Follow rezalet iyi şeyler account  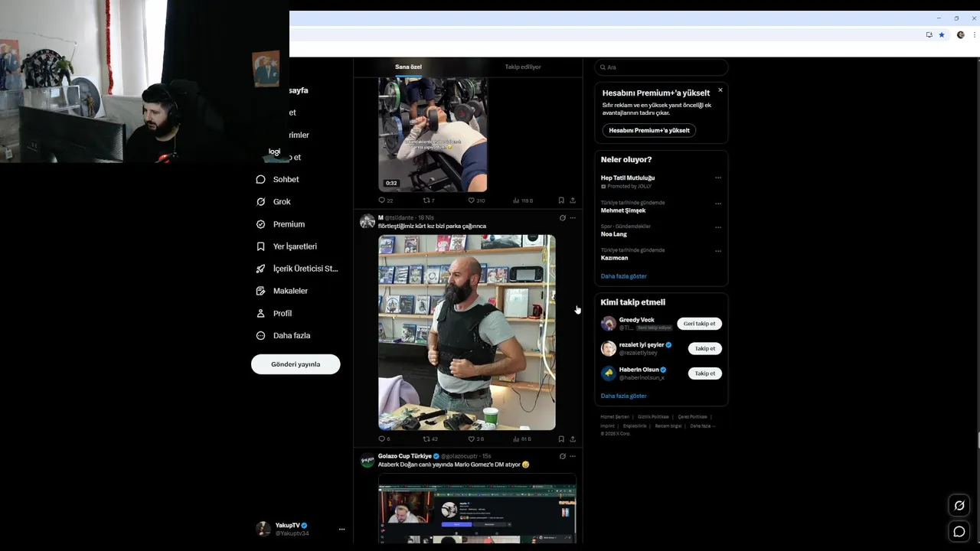(x=704, y=348)
